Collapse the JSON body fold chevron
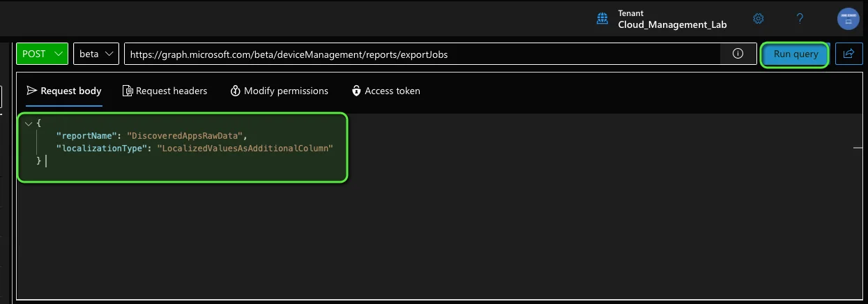868x304 pixels. 28,123
